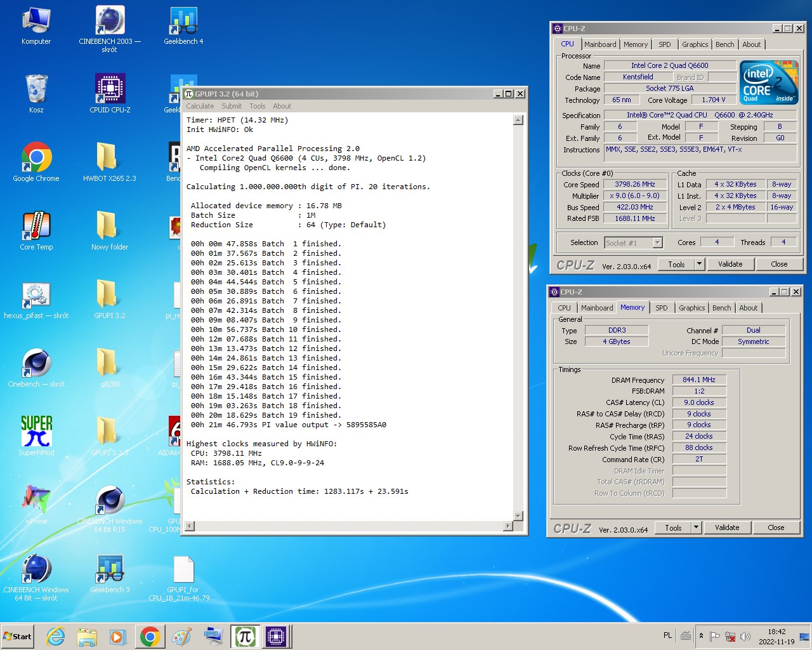Viewport: 812px width, 650px height.
Task: Open Geekbench 3 desktop icon
Action: coord(110,574)
